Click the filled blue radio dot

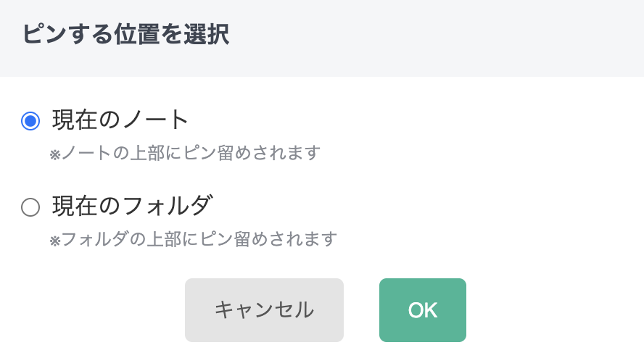[30, 121]
